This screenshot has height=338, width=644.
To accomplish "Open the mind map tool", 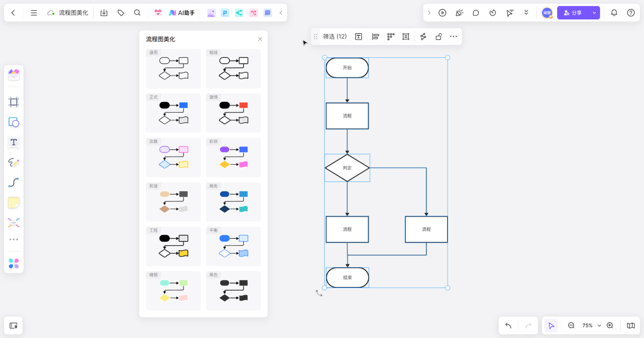I will (x=13, y=222).
